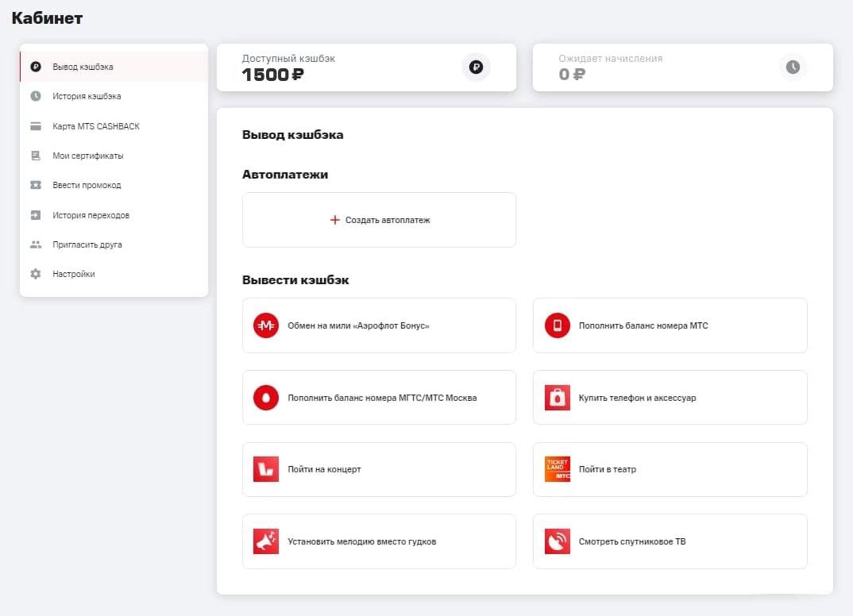The height and width of the screenshot is (616, 853).
Task: Click the ticket icon beside Ввести промокод
Action: pyautogui.click(x=36, y=185)
